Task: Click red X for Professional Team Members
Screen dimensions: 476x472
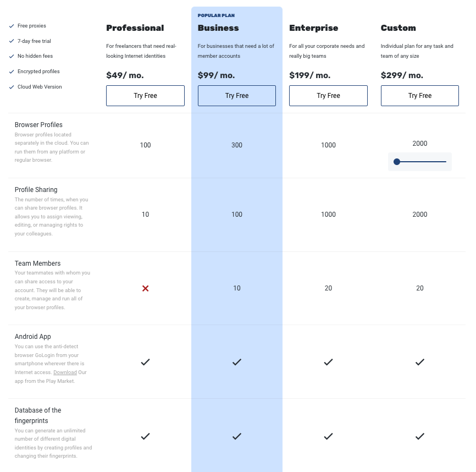Action: [x=145, y=288]
